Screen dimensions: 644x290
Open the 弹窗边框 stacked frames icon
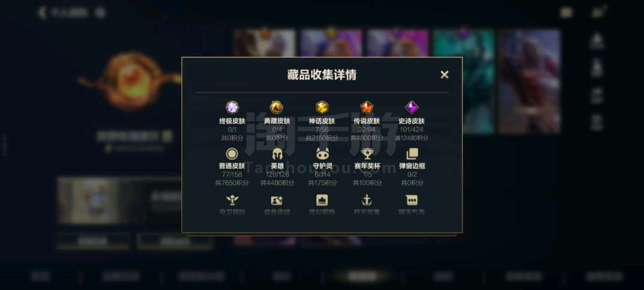412,154
